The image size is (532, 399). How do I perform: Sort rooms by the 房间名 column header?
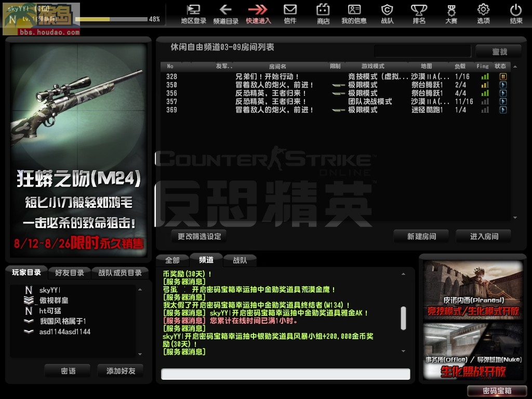coord(277,66)
